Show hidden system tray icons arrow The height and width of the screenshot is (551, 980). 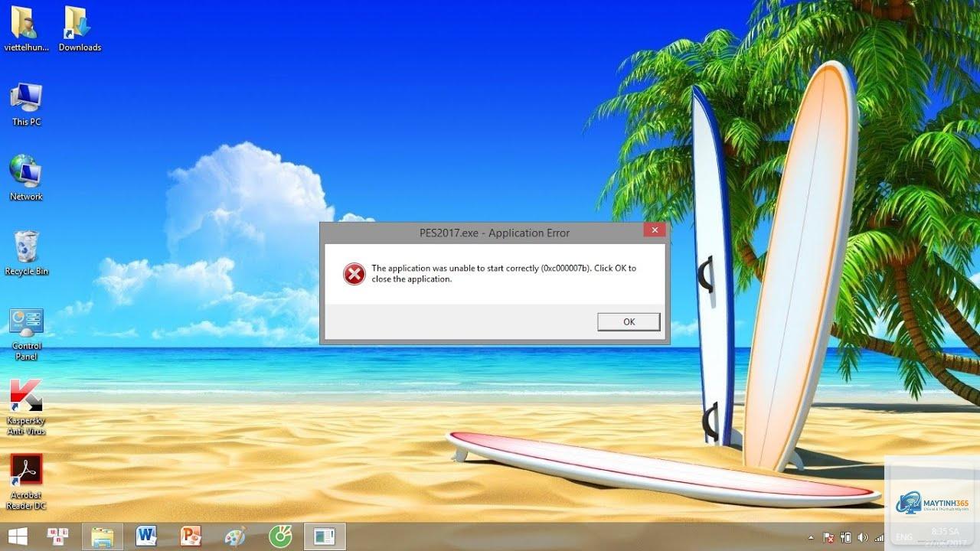tap(811, 538)
